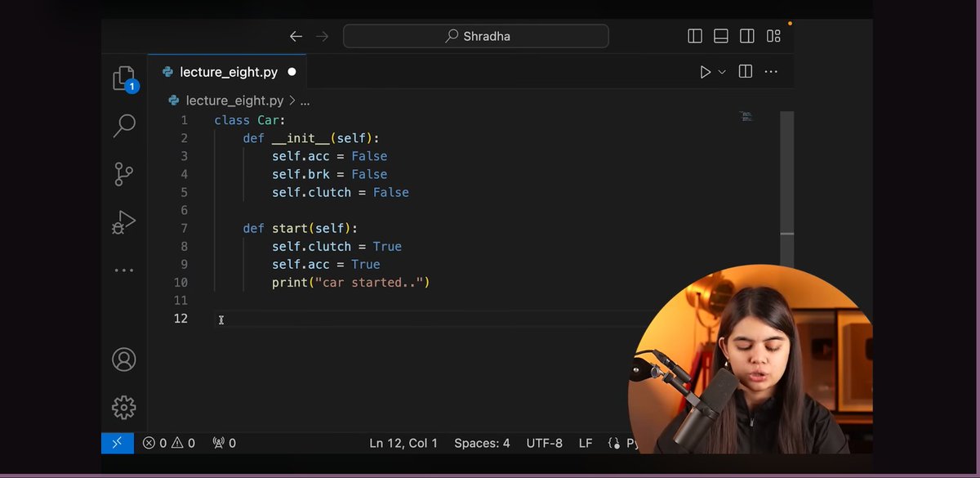Screen dimensions: 980x478
Task: Click 'self.clutch = True' code line
Action: tap(337, 246)
